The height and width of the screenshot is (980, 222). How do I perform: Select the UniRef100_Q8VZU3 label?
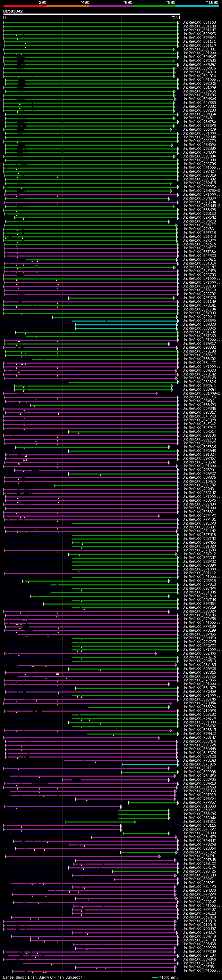pyautogui.click(x=199, y=110)
